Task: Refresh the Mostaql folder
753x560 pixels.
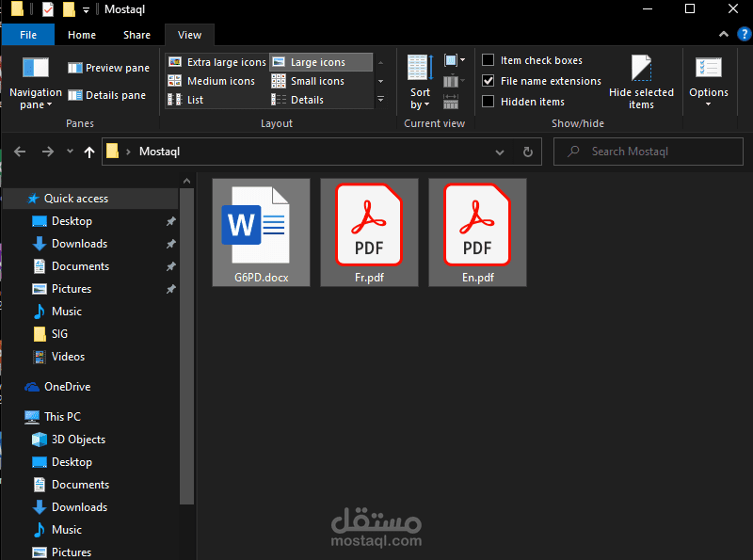Action: click(528, 152)
